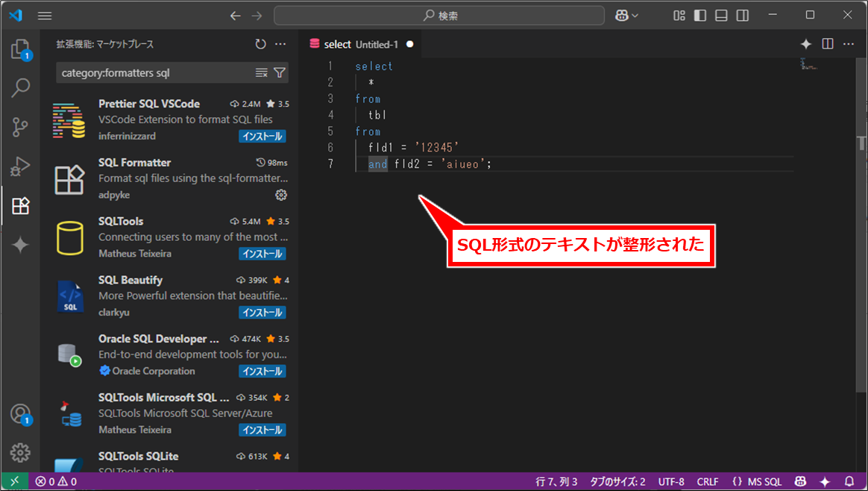Image resolution: width=868 pixels, height=491 pixels.
Task: Open the sparkle AI view in activity bar
Action: pyautogui.click(x=20, y=245)
